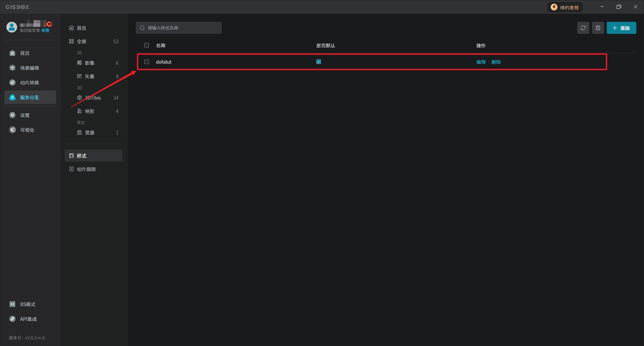This screenshot has height=346, width=644.
Task: Select the 影像 imagery category
Action: coord(89,63)
